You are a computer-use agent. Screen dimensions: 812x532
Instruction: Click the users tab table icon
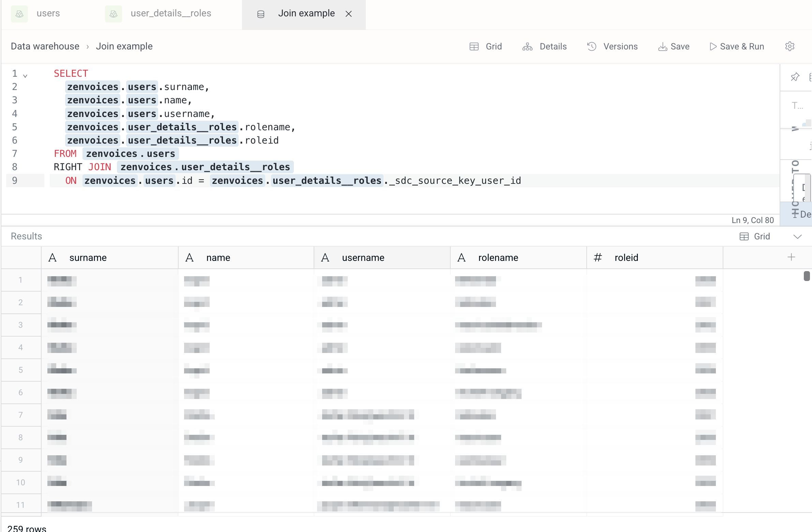click(x=19, y=14)
